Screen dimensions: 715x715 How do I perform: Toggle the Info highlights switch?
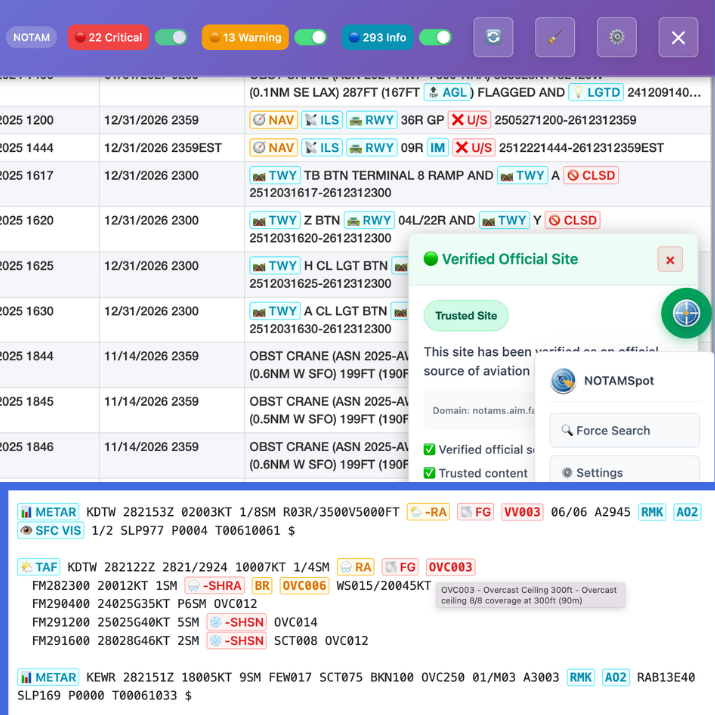[435, 37]
